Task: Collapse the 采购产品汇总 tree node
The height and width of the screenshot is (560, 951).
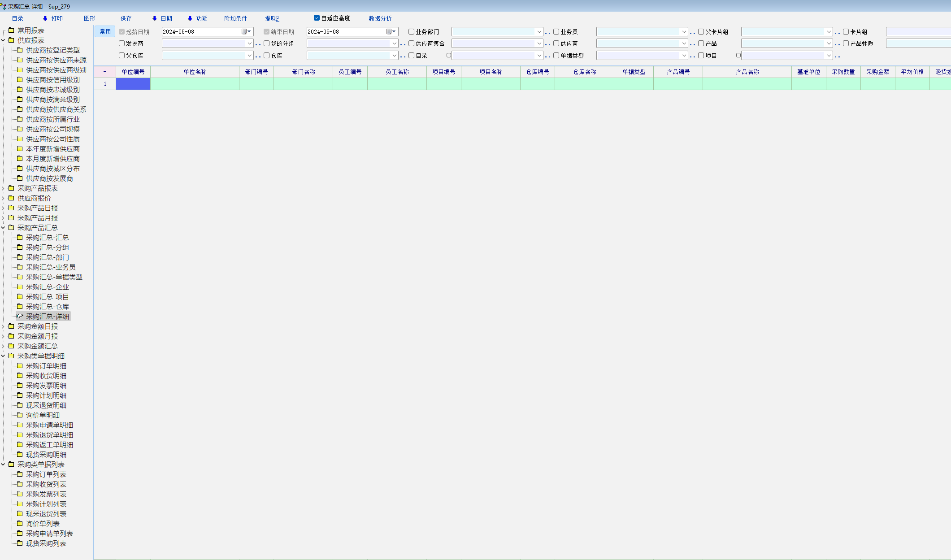Action: tap(3, 228)
